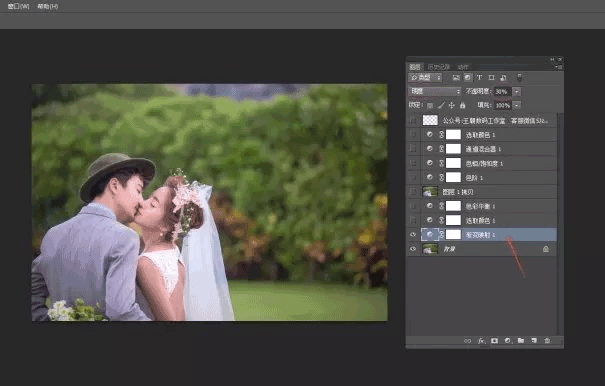Open the opacity slider dropdown arrow
Viewport: 605px width, 386px height.
click(x=517, y=91)
